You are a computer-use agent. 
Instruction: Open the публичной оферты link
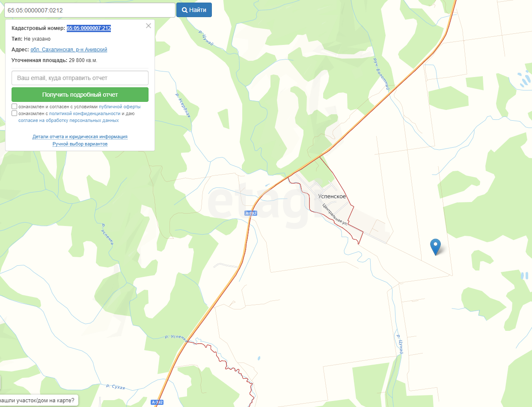click(x=119, y=107)
